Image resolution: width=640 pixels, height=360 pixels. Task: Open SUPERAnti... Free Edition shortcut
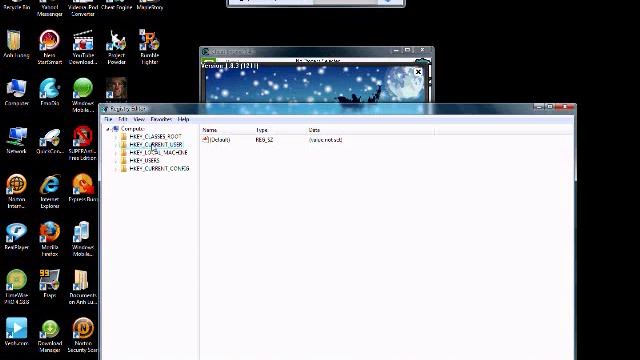tap(83, 143)
